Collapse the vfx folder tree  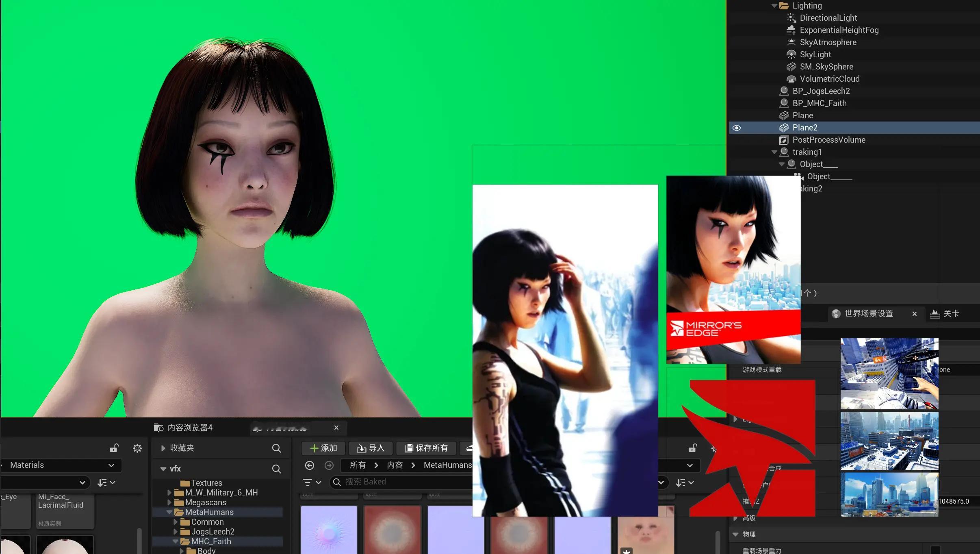click(163, 469)
